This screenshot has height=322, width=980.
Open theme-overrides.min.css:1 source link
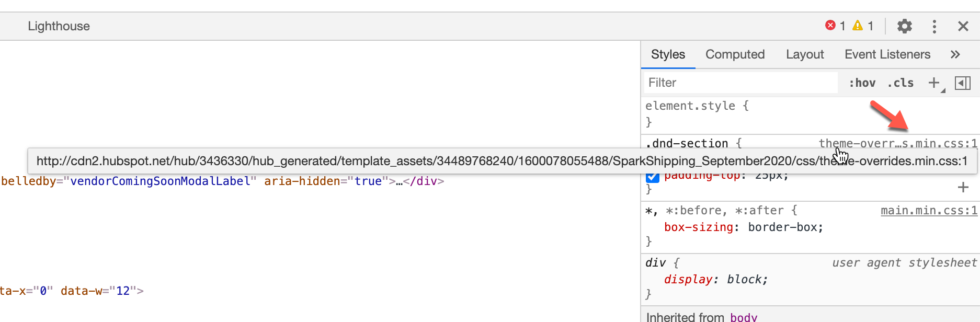point(897,143)
